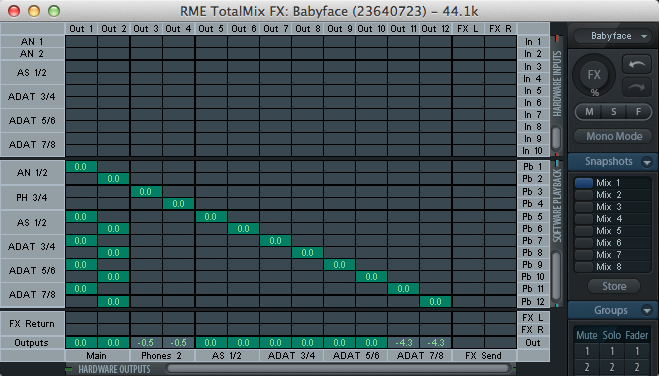Click the AN 1 to Out 1 empty routing cell

(x=81, y=42)
